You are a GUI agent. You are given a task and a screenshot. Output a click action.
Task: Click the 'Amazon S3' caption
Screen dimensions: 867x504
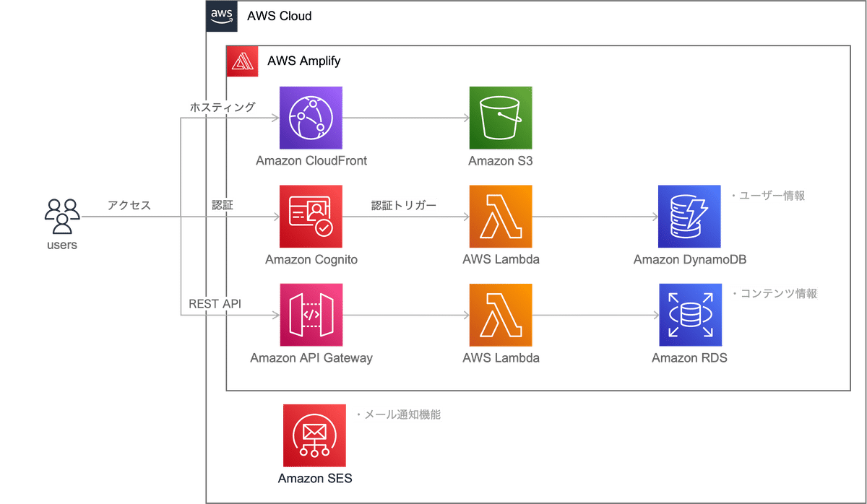click(501, 160)
